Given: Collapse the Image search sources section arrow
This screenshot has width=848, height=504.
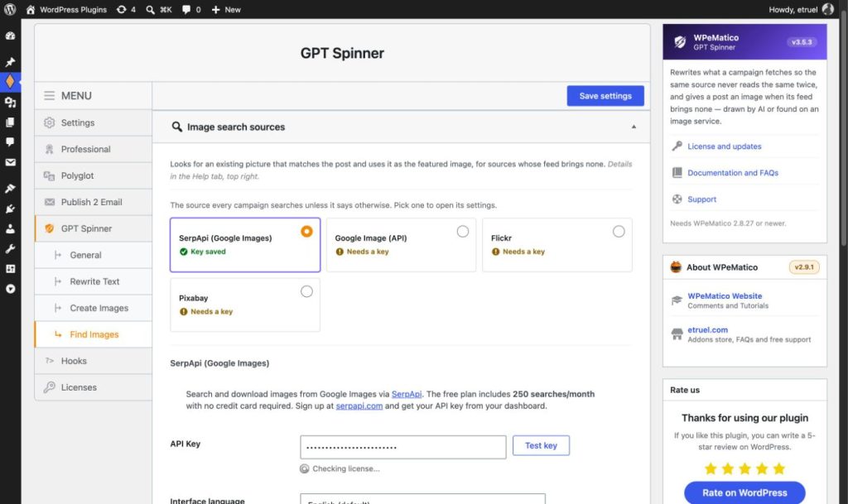Looking at the screenshot, I should pyautogui.click(x=634, y=127).
